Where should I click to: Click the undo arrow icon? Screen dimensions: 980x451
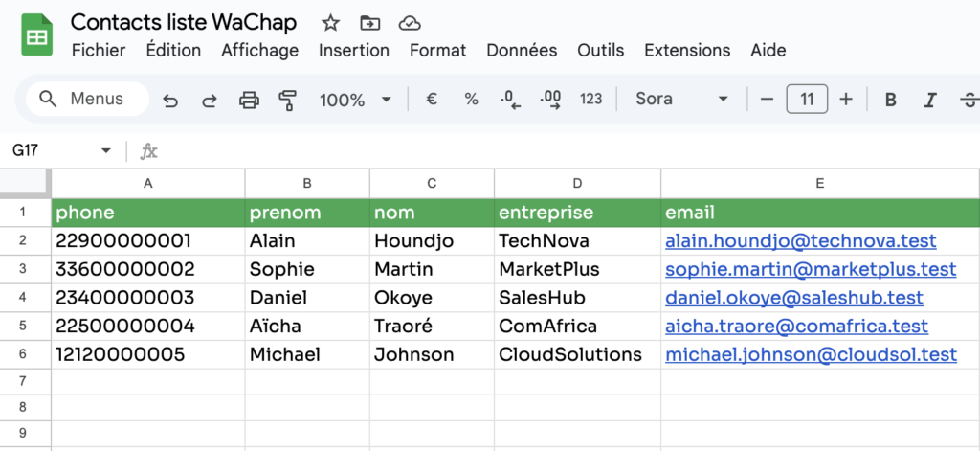(170, 100)
